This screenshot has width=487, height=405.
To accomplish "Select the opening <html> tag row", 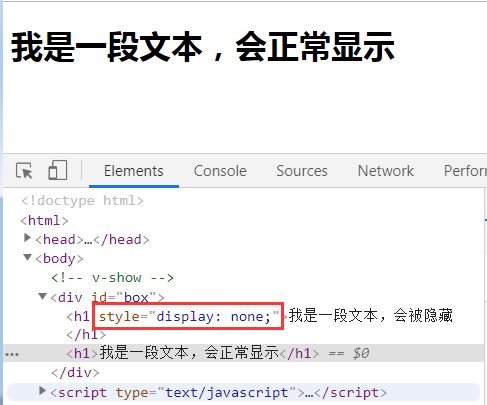I will coord(44,221).
